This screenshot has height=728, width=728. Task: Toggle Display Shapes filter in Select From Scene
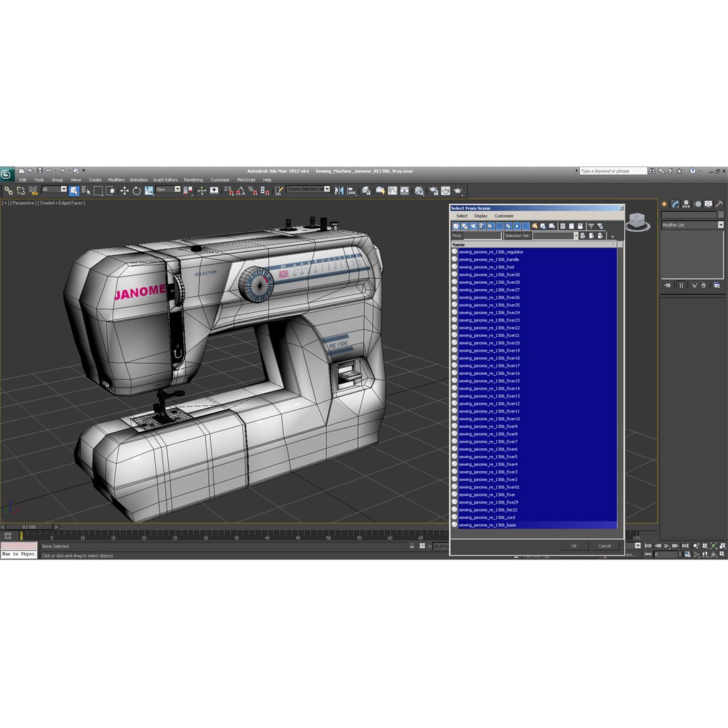(464, 226)
